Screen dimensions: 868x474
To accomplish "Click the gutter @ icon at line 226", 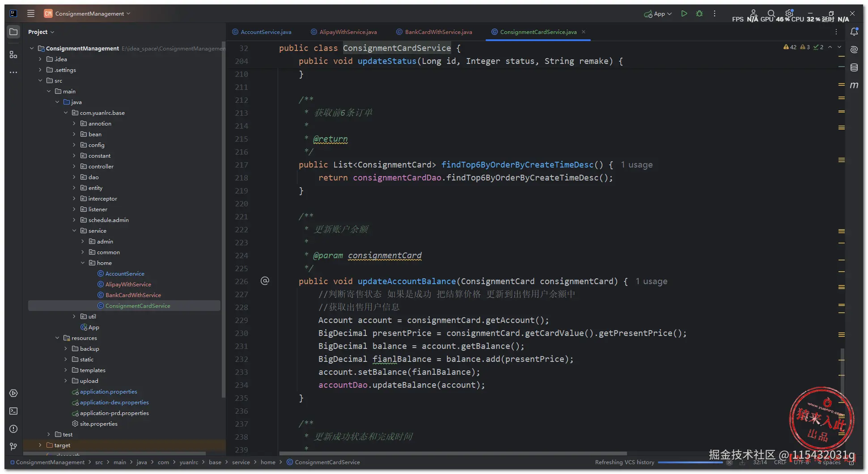I will [x=265, y=281].
